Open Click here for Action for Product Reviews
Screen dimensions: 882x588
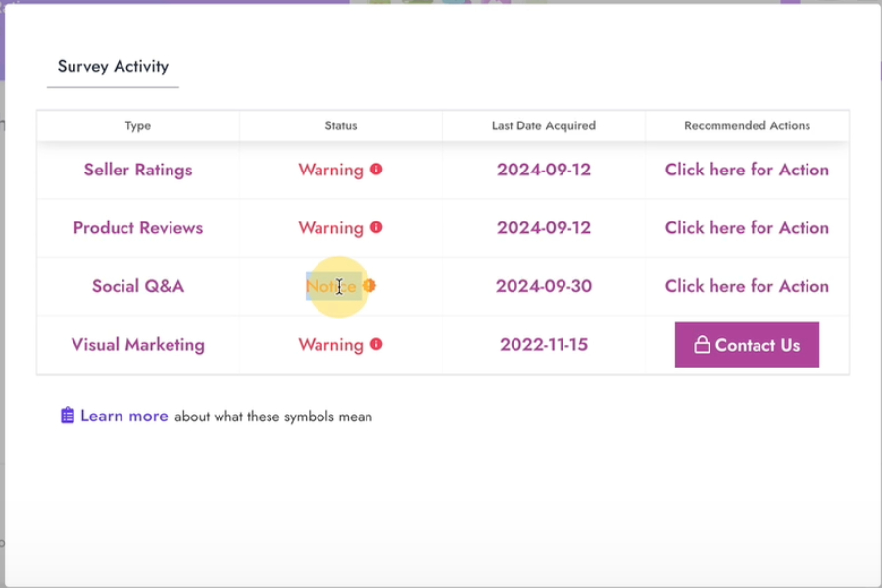tap(747, 228)
